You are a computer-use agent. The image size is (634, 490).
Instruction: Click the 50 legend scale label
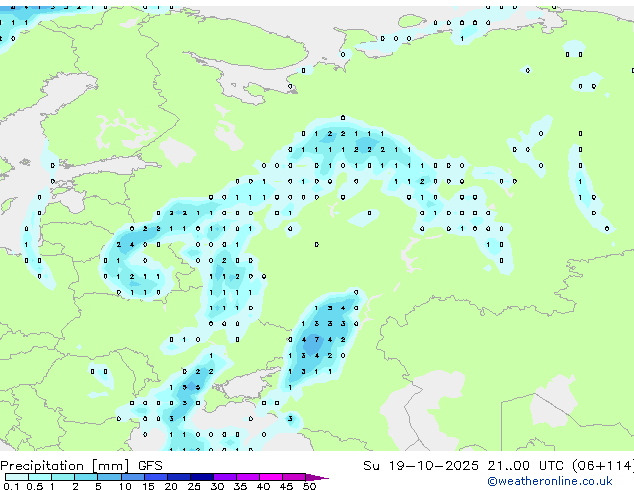pyautogui.click(x=309, y=486)
